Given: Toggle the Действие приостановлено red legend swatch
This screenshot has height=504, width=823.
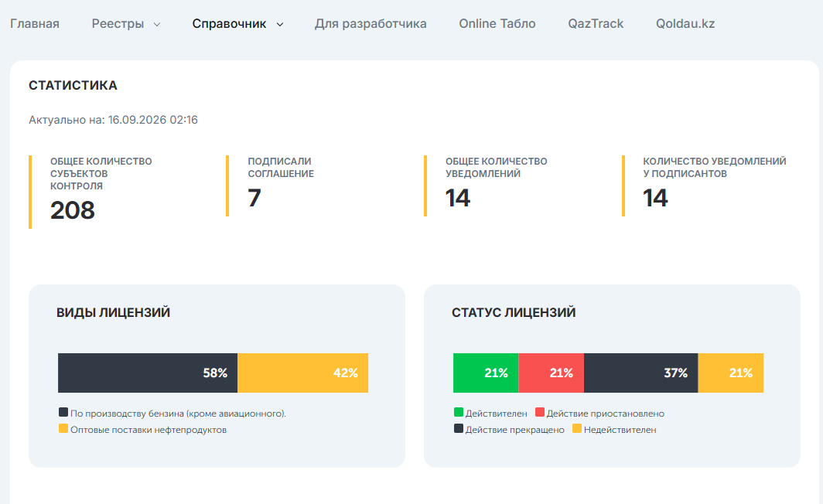Looking at the screenshot, I should pyautogui.click(x=540, y=412).
